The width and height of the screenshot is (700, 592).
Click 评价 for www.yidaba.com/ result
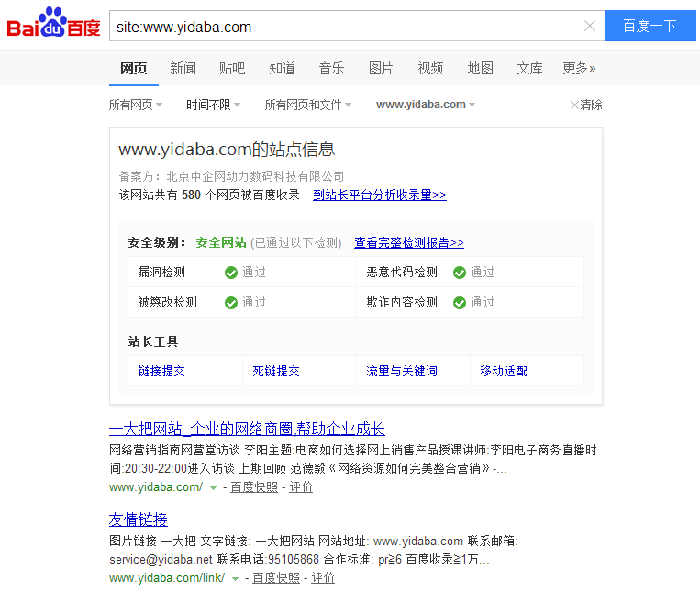301,487
